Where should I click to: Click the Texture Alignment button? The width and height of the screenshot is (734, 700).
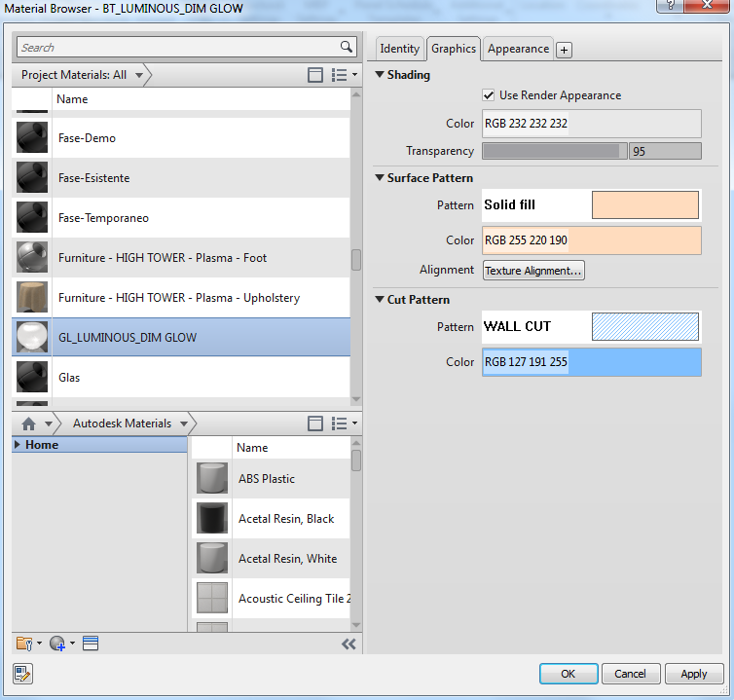click(x=533, y=271)
